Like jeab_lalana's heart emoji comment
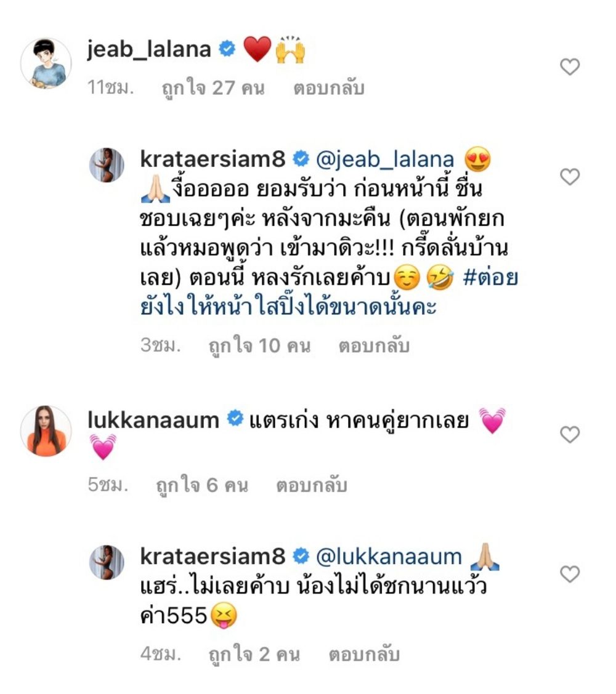616x694 pixels. [x=570, y=67]
